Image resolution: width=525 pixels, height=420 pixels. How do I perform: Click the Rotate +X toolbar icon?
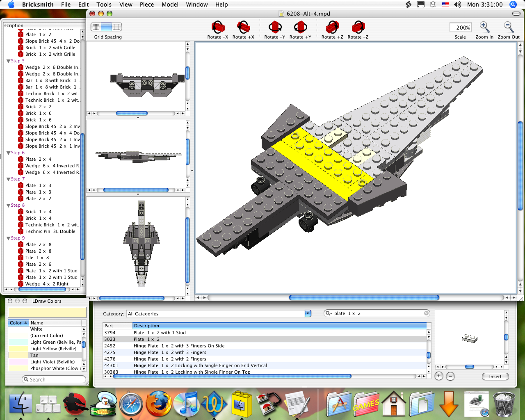(243, 27)
